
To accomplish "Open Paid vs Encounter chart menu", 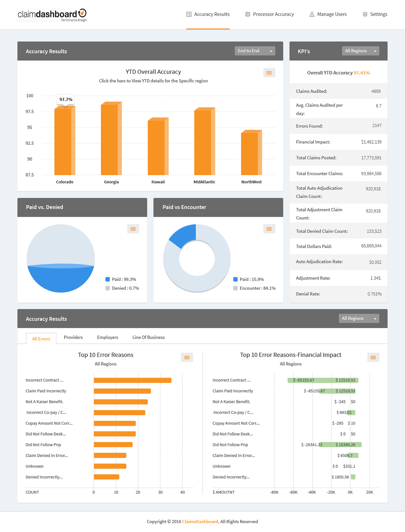I will click(x=269, y=229).
